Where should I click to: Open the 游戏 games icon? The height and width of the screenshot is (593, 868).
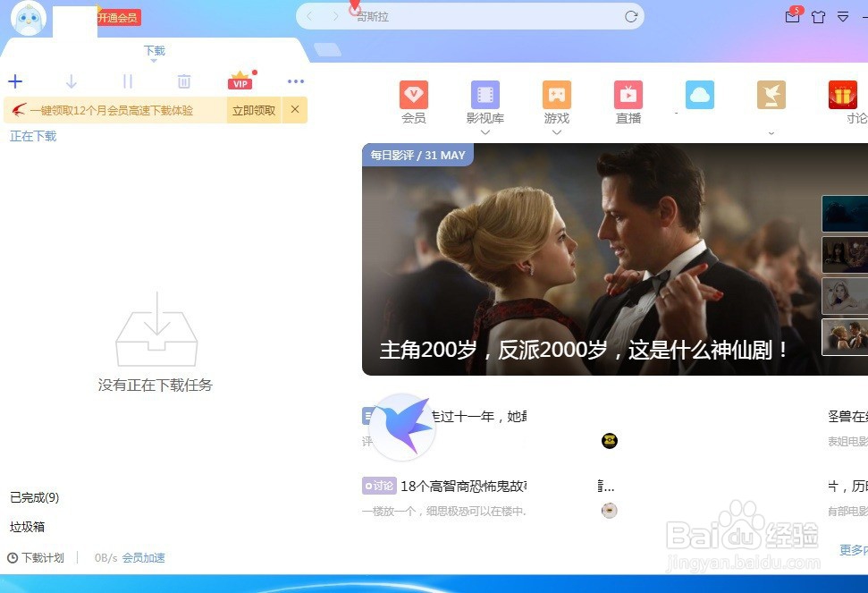pos(557,94)
